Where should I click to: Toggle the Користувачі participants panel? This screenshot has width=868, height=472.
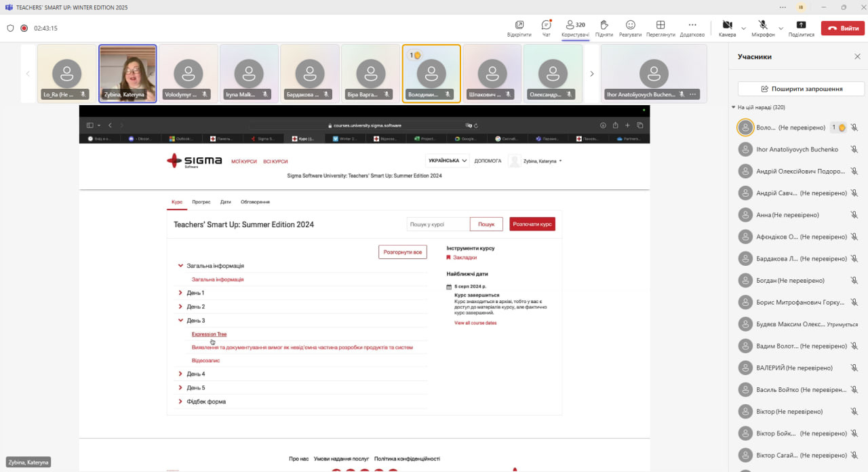click(575, 28)
